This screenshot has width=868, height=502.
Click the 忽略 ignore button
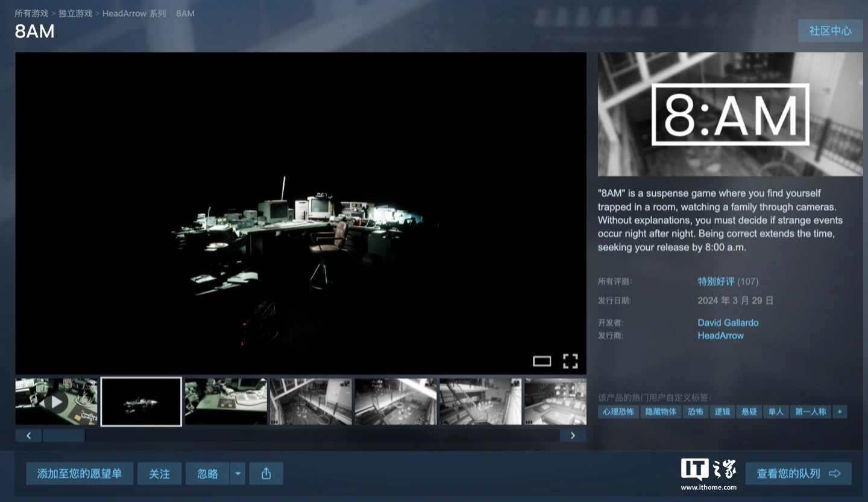pos(207,474)
